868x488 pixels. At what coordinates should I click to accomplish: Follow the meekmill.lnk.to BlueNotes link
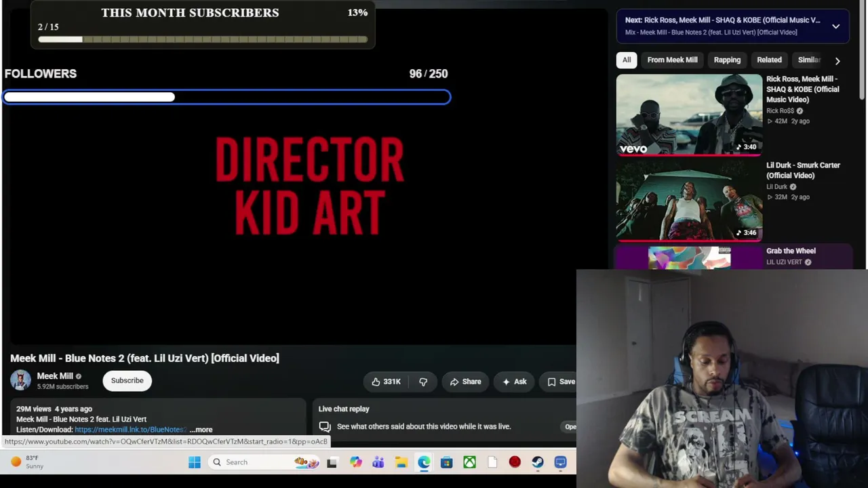click(130, 430)
